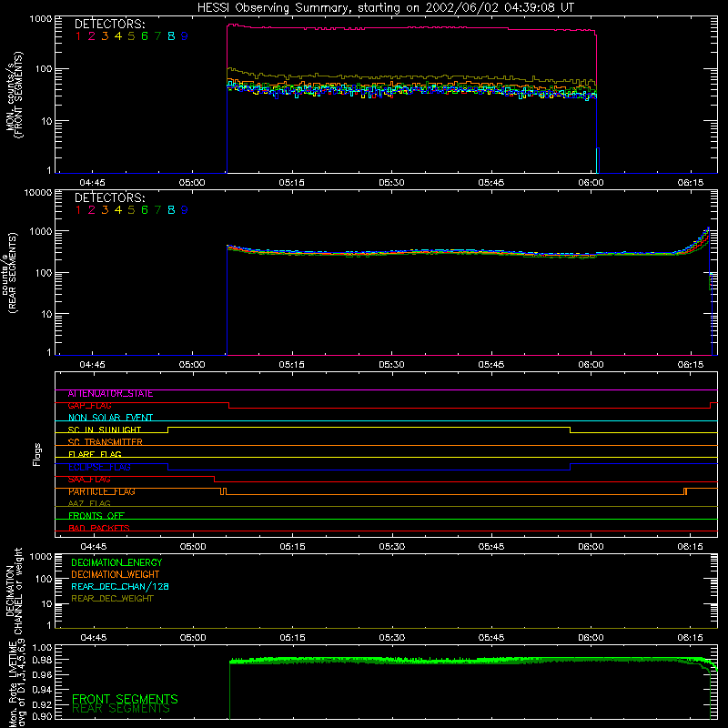Image resolution: width=728 pixels, height=728 pixels.
Task: Click the FLARE_FLAG label
Action: [x=95, y=454]
